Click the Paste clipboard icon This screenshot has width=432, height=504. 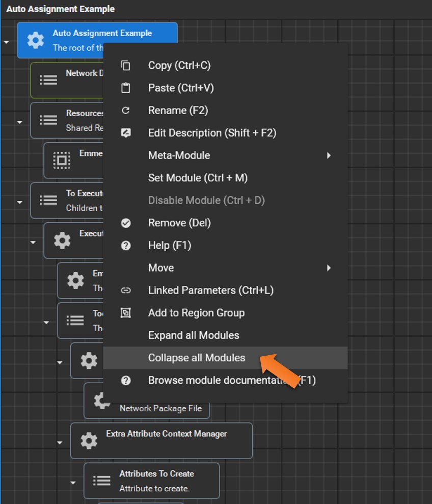(x=126, y=88)
